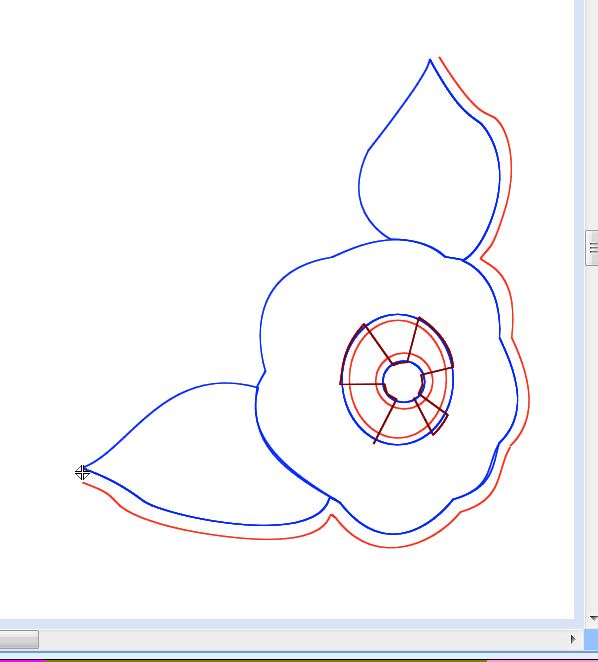Click the horizontal scrollbar right arrow
Image resolution: width=598 pixels, height=662 pixels.
[x=573, y=639]
